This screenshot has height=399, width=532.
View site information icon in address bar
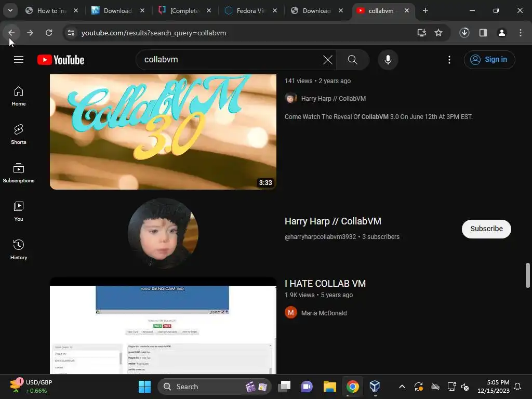tap(71, 33)
